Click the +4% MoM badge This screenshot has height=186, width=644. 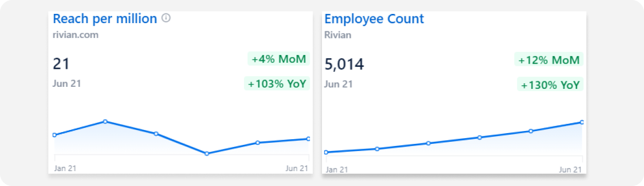278,59
